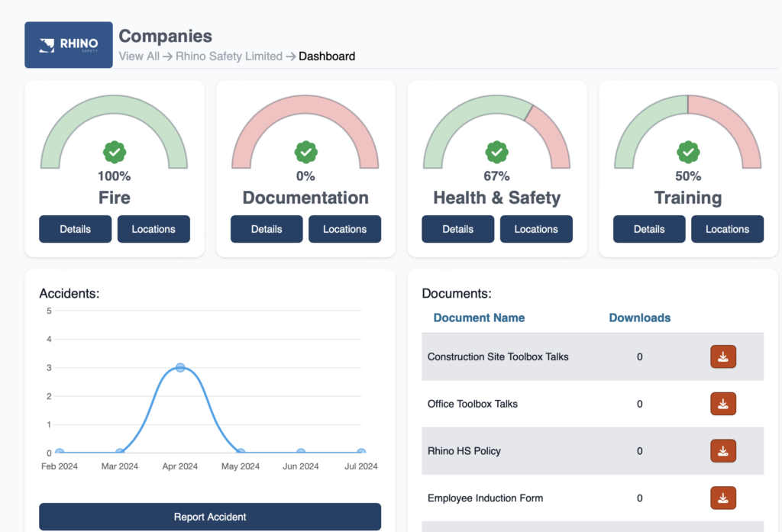Click download count for Office Toolbox Talks
This screenshot has width=782, height=532.
click(x=639, y=404)
